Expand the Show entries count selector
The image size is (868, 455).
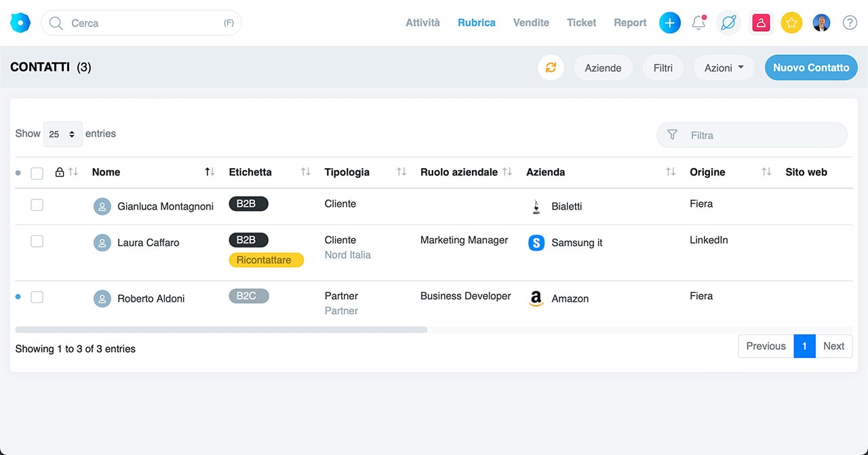coord(62,134)
